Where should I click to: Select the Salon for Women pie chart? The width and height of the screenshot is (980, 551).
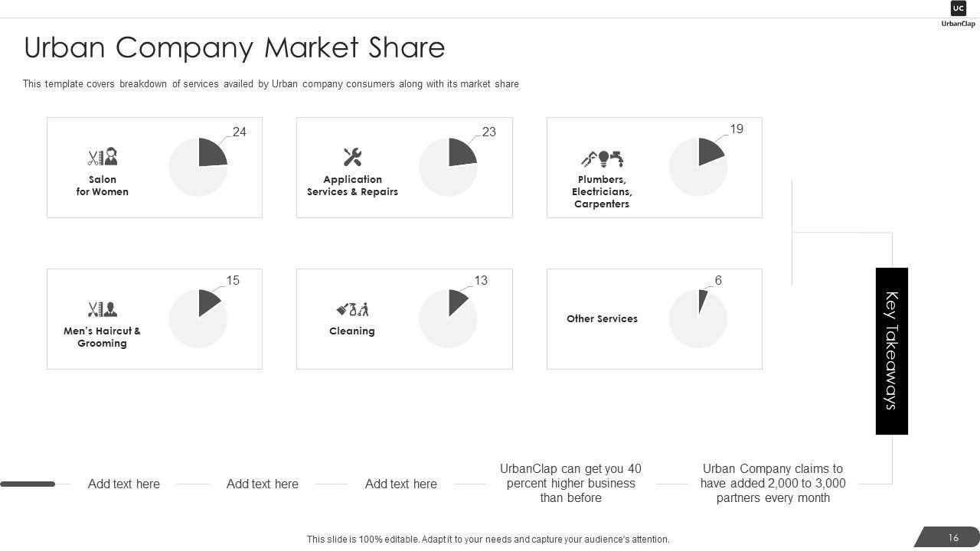[x=198, y=167]
